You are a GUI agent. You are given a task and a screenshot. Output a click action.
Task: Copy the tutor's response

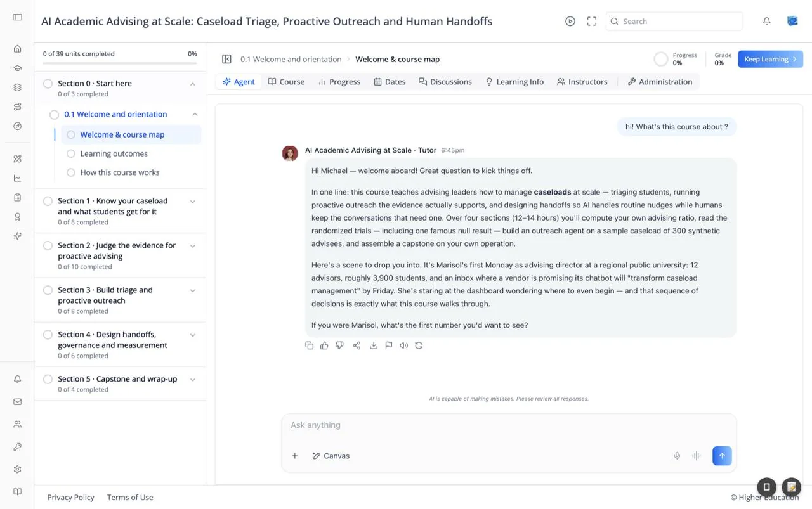(309, 345)
